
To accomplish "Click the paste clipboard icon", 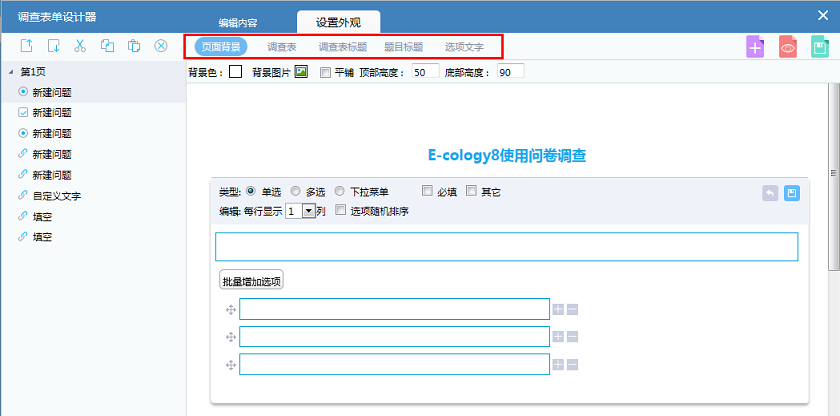I will pos(134,46).
